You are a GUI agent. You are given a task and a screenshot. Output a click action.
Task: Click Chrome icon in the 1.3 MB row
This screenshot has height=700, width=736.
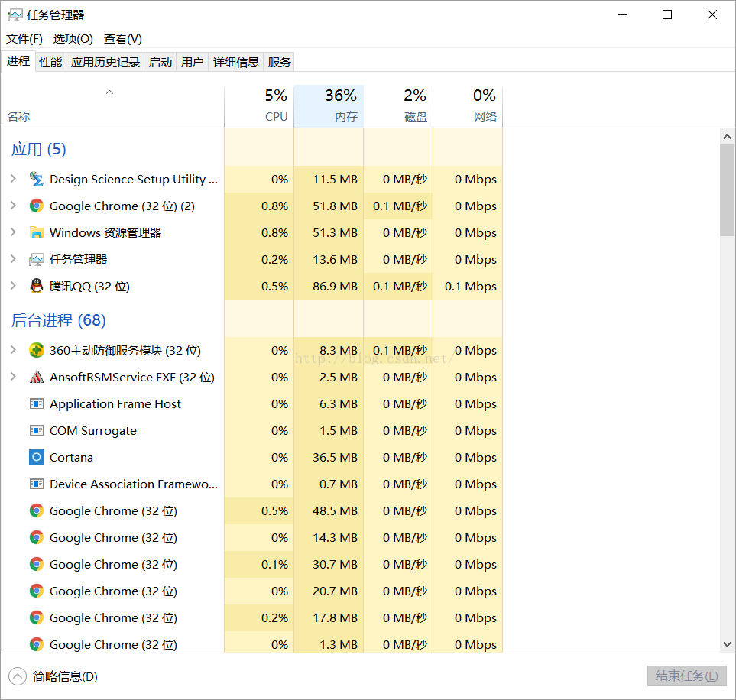tap(37, 645)
